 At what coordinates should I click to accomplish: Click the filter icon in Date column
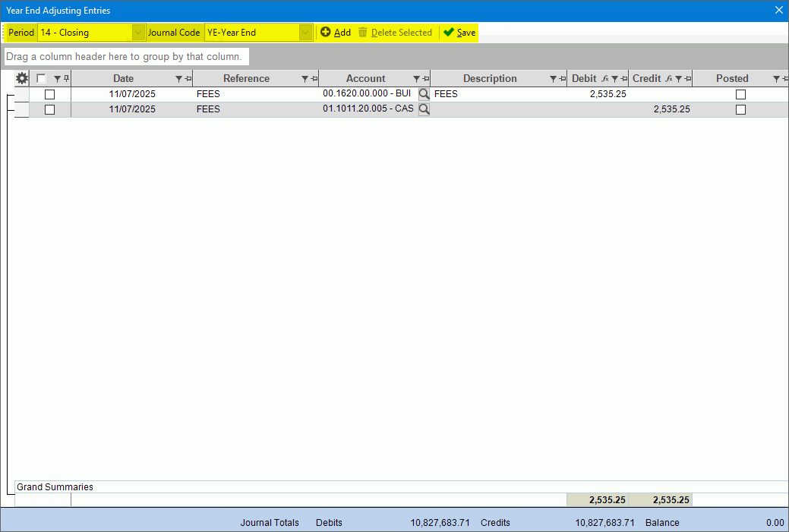tap(178, 79)
